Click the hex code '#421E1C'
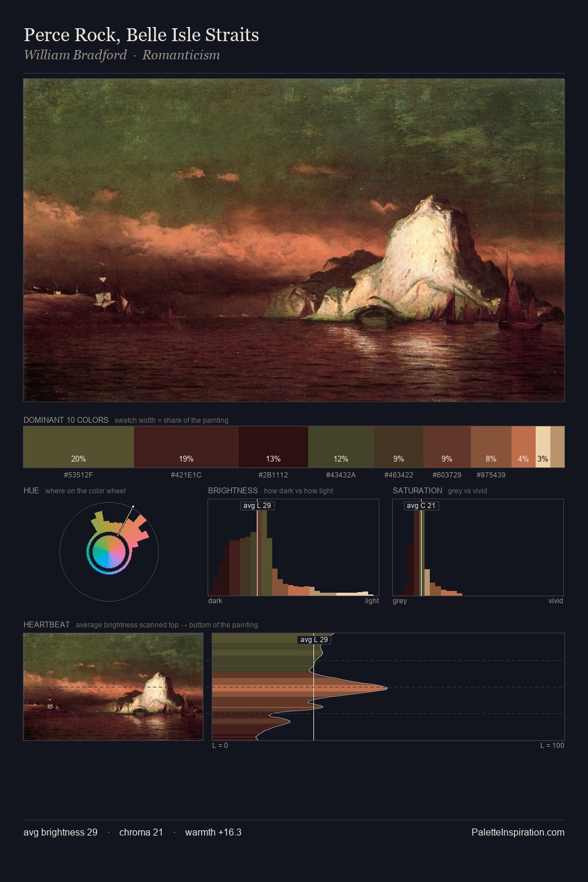The height and width of the screenshot is (882, 588). click(x=186, y=475)
